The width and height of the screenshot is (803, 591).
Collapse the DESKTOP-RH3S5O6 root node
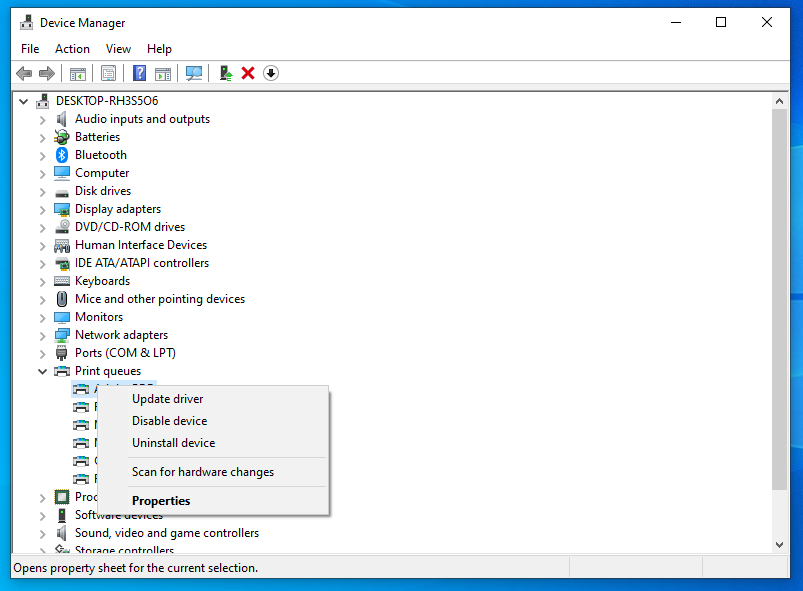pyautogui.click(x=23, y=101)
